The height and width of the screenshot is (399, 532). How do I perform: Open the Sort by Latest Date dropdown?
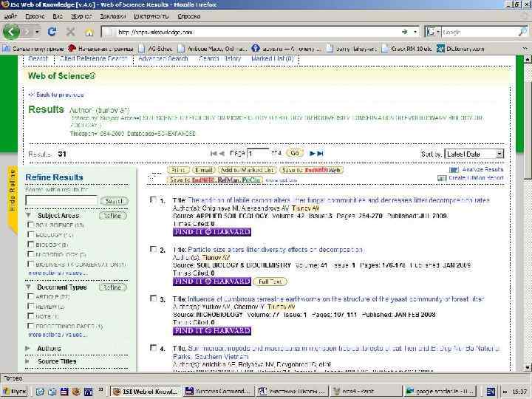[x=474, y=154]
